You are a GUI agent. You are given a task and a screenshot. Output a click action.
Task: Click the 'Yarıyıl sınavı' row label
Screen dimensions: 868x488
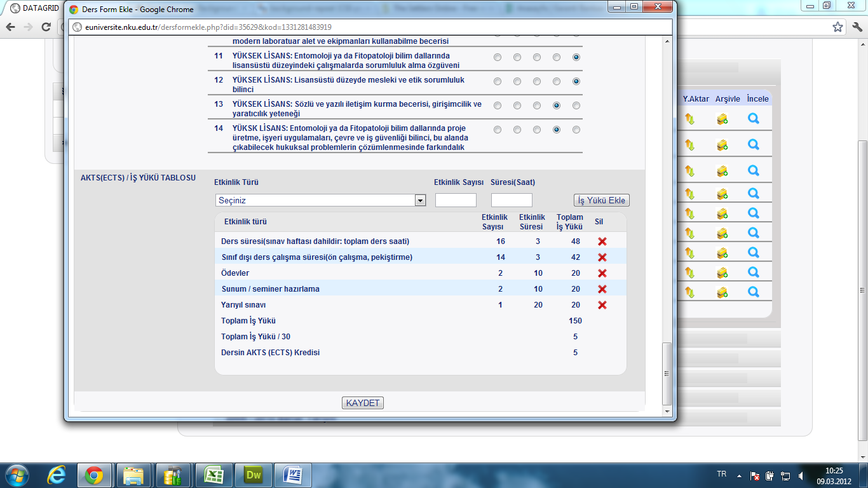[243, 305]
